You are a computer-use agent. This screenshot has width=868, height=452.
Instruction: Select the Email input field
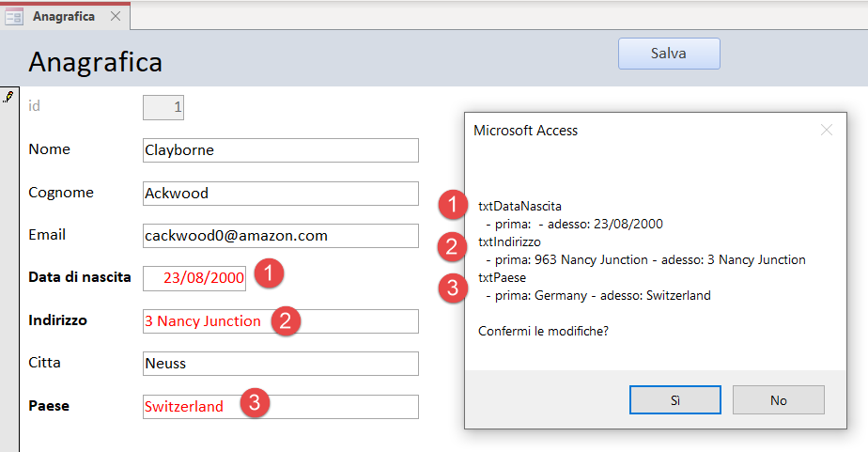pyautogui.click(x=281, y=236)
